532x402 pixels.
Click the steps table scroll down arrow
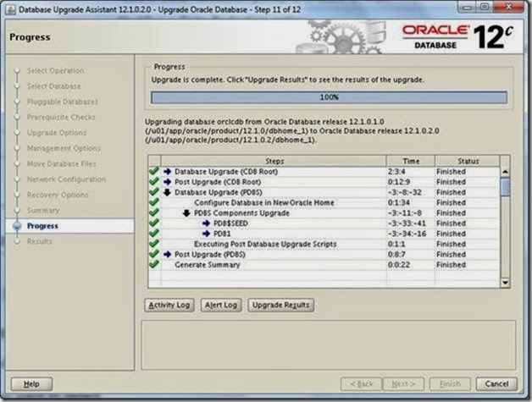(x=505, y=283)
